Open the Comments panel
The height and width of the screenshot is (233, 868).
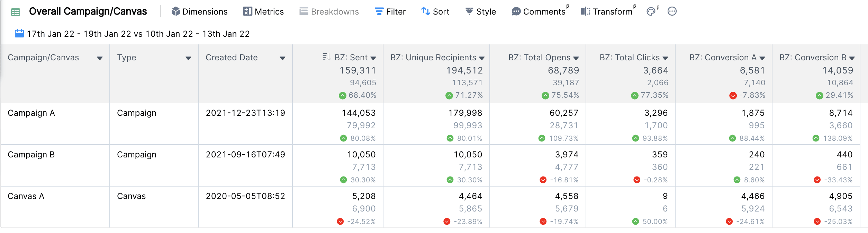click(539, 12)
